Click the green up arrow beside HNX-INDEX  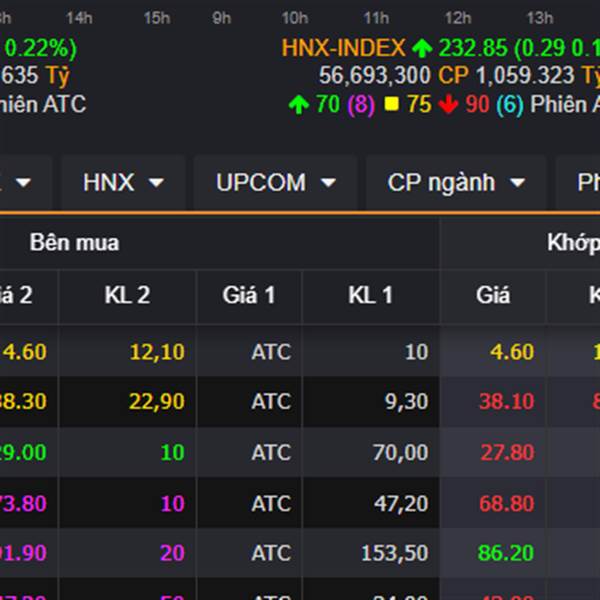tap(422, 49)
